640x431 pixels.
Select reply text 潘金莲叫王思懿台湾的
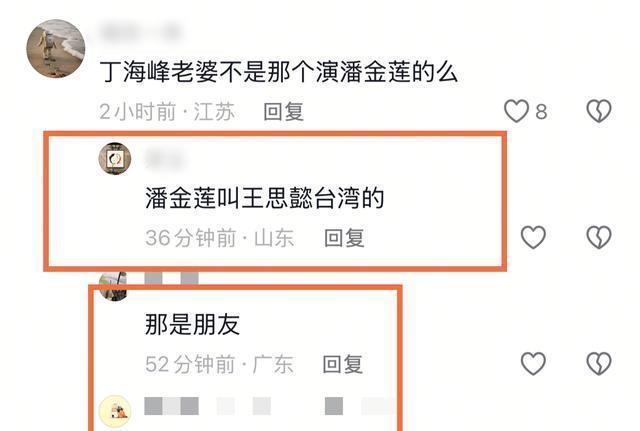point(265,198)
